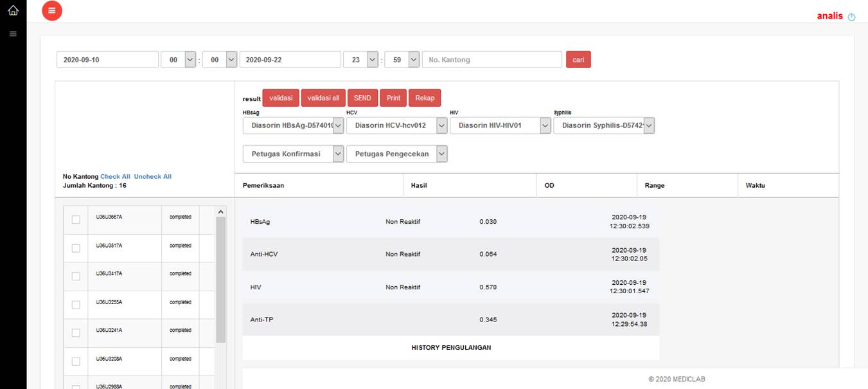Tick checkbox for bag U36U3667A
Screen dimensions: 868x389
76,220
